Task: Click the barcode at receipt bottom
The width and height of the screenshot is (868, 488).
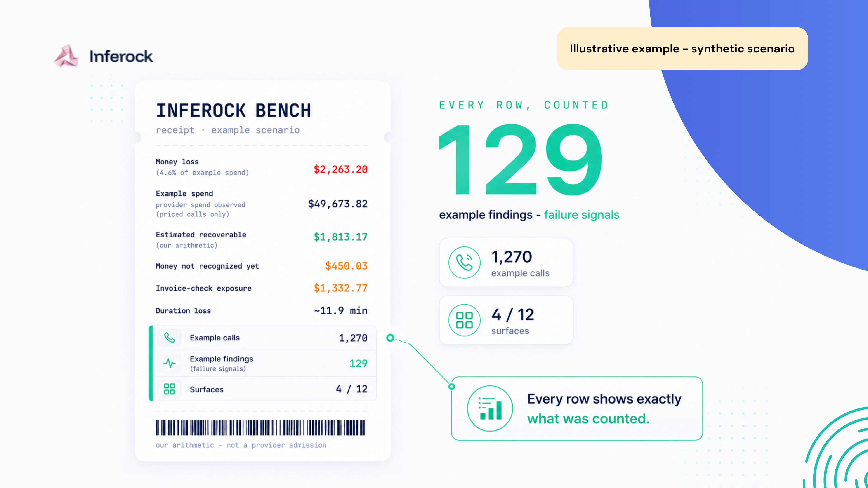Action: click(x=260, y=428)
